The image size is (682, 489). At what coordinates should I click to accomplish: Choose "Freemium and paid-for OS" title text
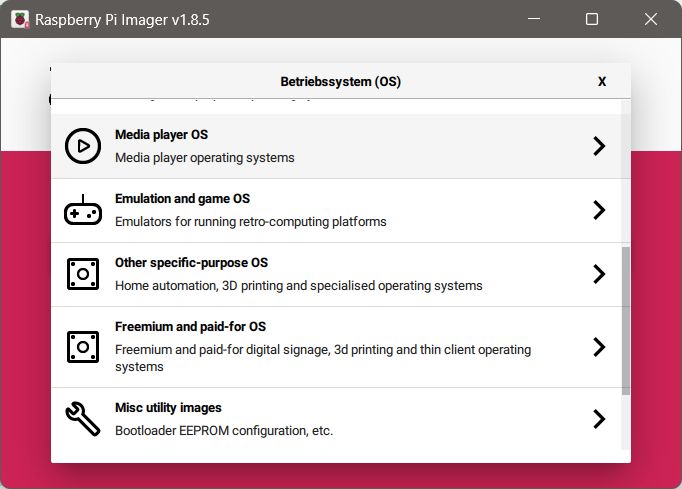(191, 327)
